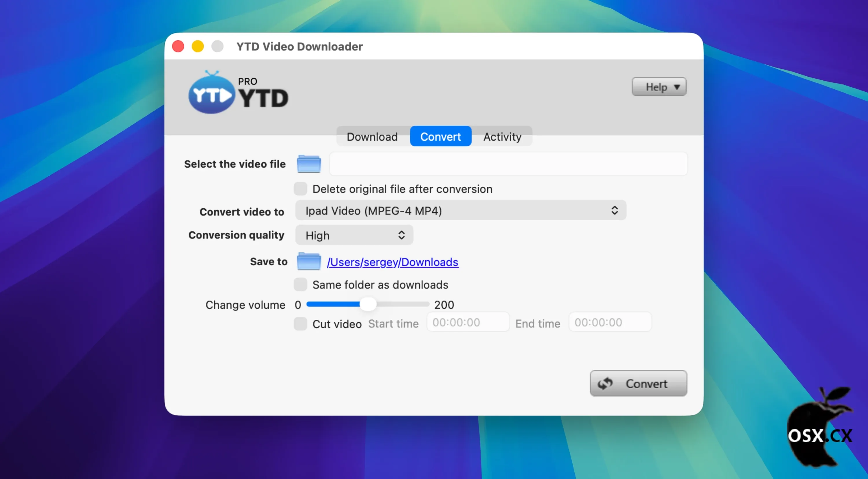Close the YTD Video Downloader window
The image size is (868, 479).
[x=178, y=46]
